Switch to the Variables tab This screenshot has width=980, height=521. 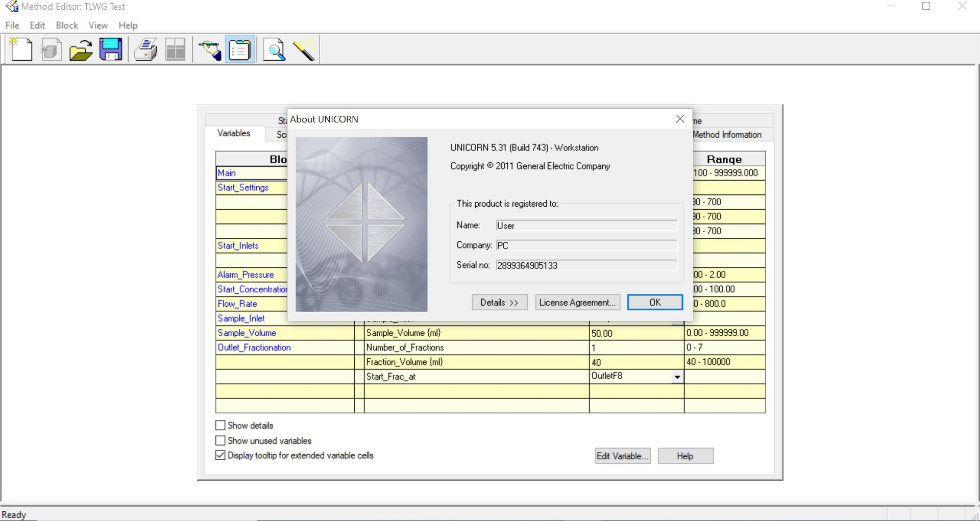tap(234, 133)
